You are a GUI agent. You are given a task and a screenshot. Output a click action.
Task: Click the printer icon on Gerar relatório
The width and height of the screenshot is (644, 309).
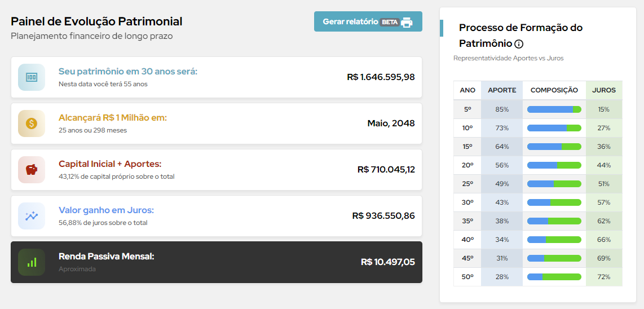pos(407,22)
